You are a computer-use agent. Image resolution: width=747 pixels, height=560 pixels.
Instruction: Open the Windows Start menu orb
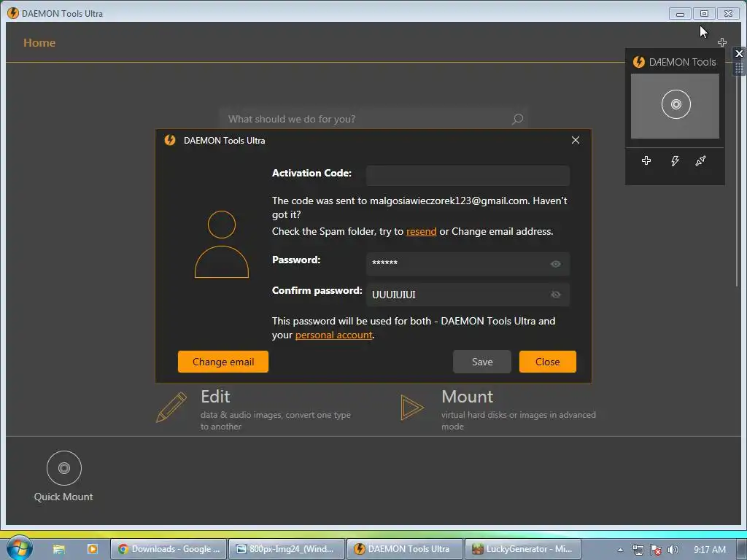click(x=20, y=548)
